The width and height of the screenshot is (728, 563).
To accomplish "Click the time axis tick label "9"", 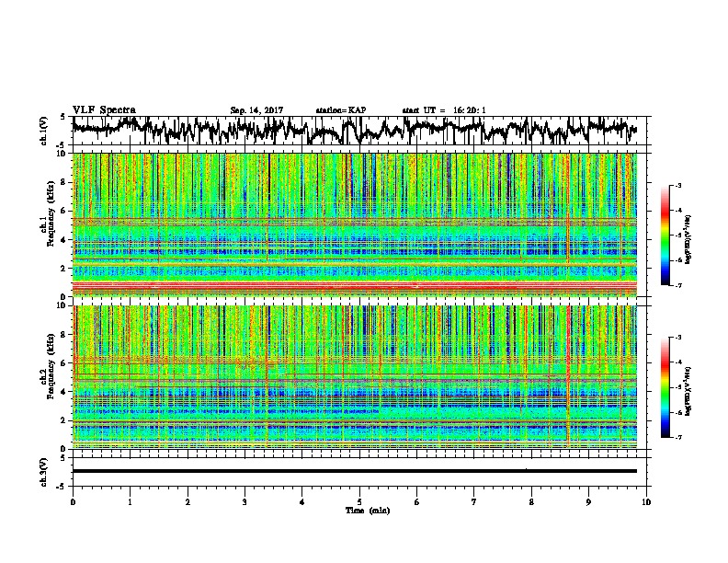I will (x=588, y=502).
